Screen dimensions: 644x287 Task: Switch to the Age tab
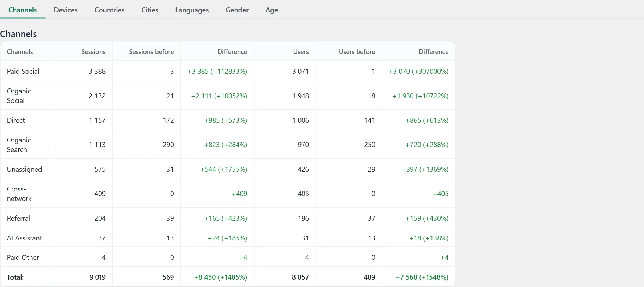tap(272, 10)
